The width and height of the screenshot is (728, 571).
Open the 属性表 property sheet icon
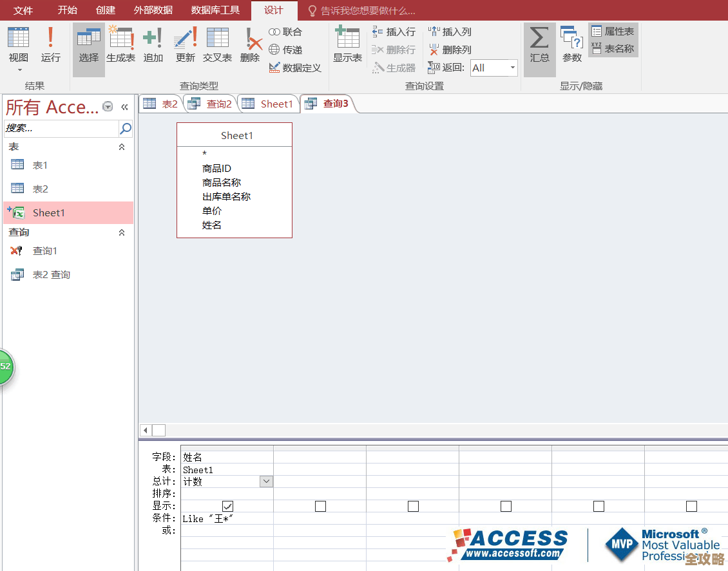click(x=613, y=31)
